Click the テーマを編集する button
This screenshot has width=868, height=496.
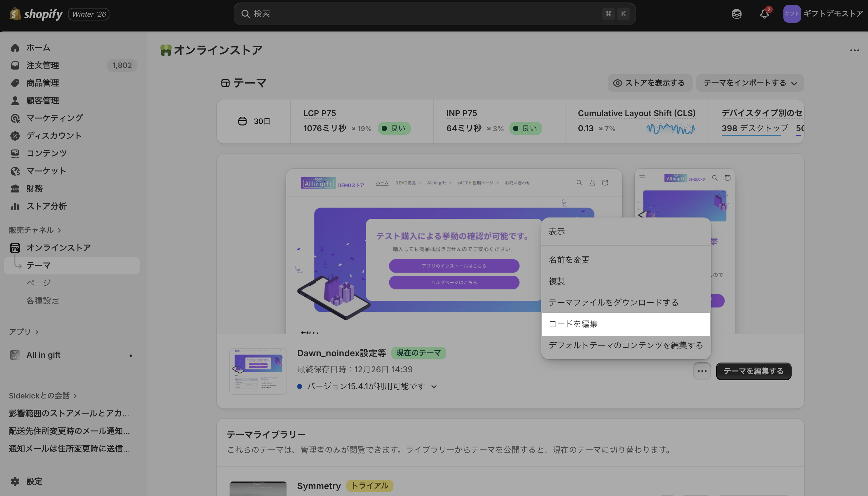click(x=753, y=371)
